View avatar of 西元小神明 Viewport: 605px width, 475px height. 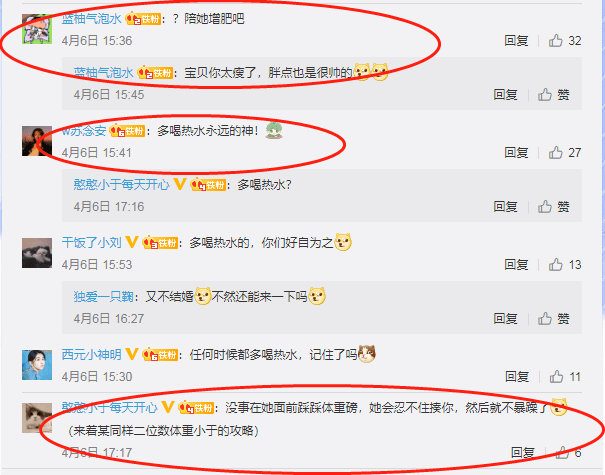tap(37, 365)
